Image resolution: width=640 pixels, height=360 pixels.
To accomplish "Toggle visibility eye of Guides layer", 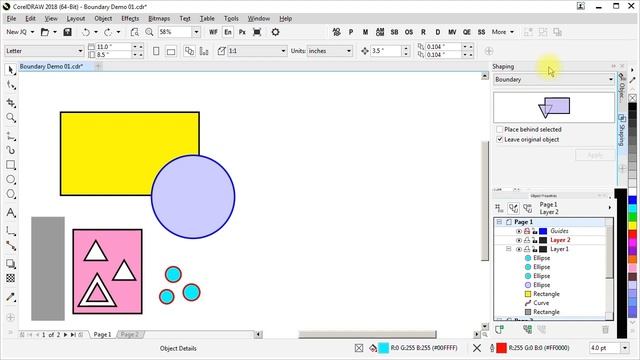I will click(x=519, y=231).
